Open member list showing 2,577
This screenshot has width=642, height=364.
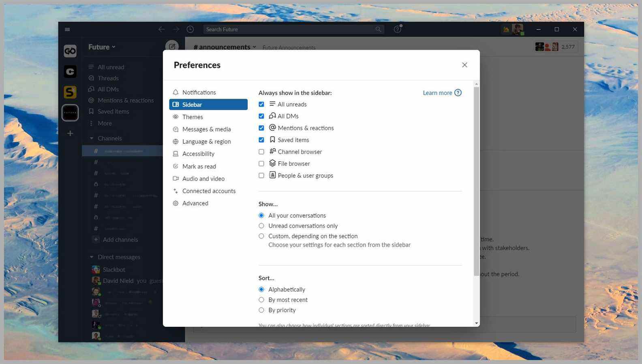(556, 47)
